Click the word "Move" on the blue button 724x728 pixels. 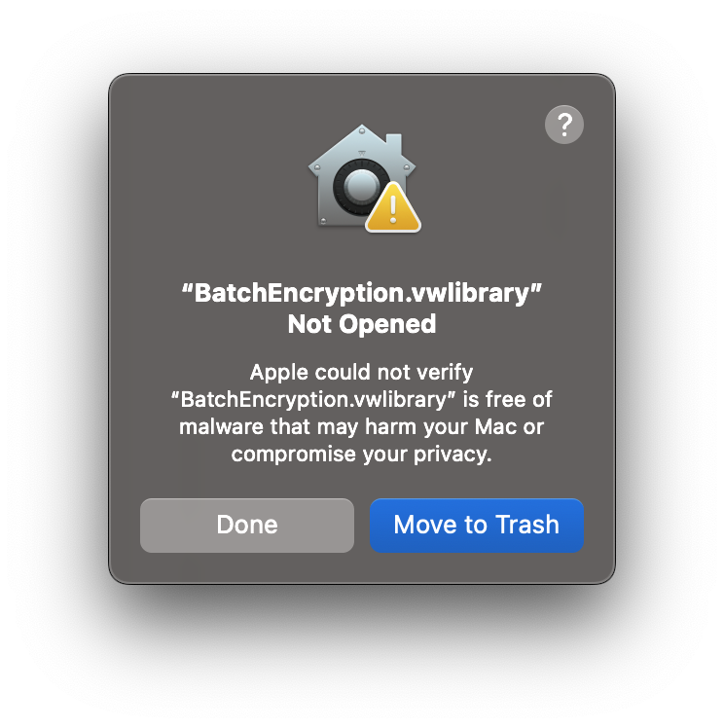426,526
